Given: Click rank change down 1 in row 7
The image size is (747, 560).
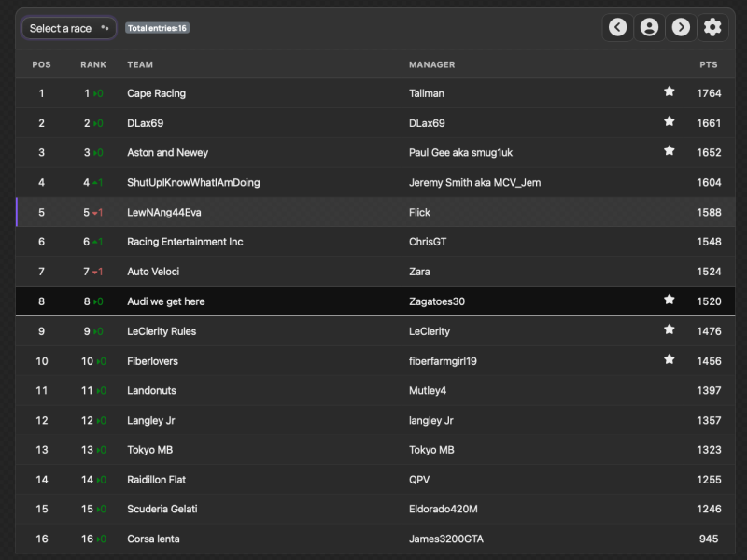Looking at the screenshot, I should coord(98,272).
